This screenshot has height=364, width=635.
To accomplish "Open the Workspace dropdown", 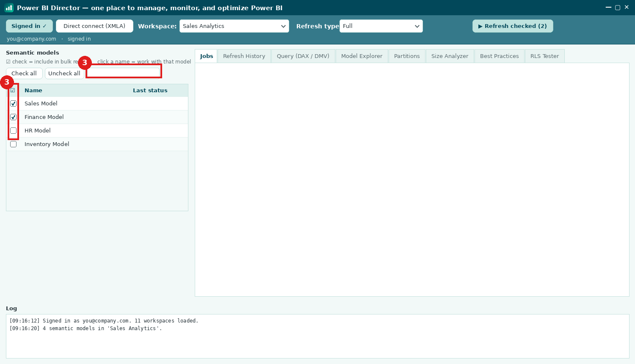I will click(234, 26).
